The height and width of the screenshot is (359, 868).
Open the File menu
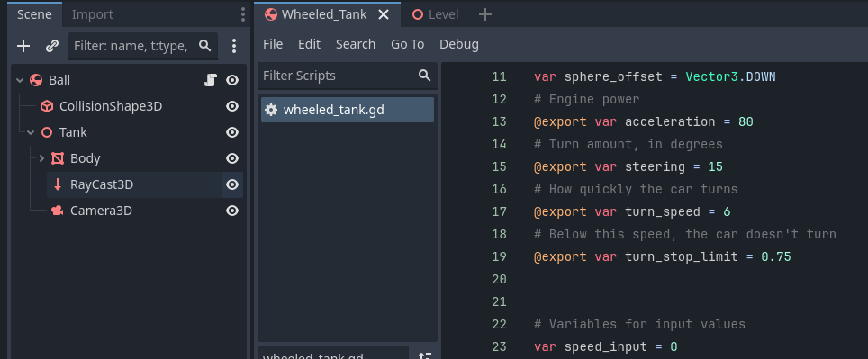[x=273, y=44]
